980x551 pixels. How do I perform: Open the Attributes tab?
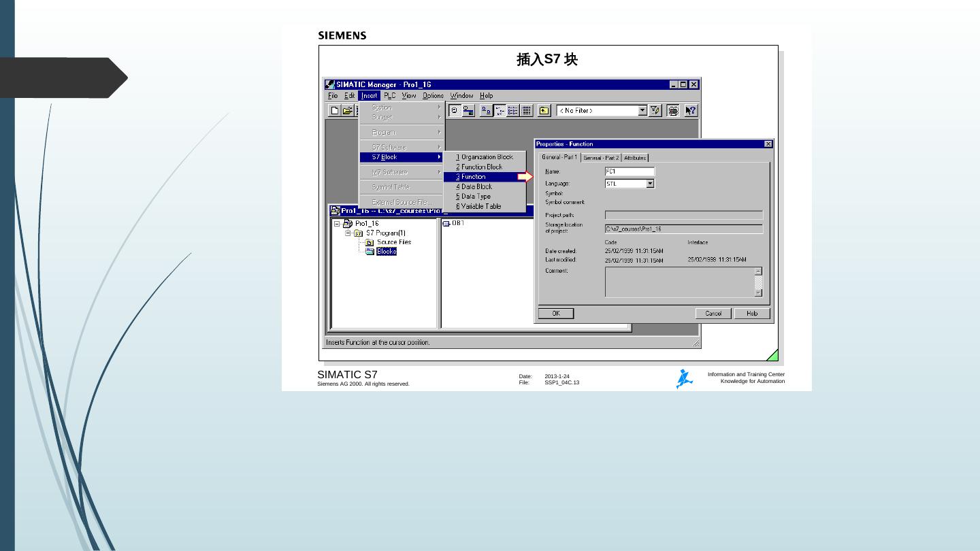(635, 158)
